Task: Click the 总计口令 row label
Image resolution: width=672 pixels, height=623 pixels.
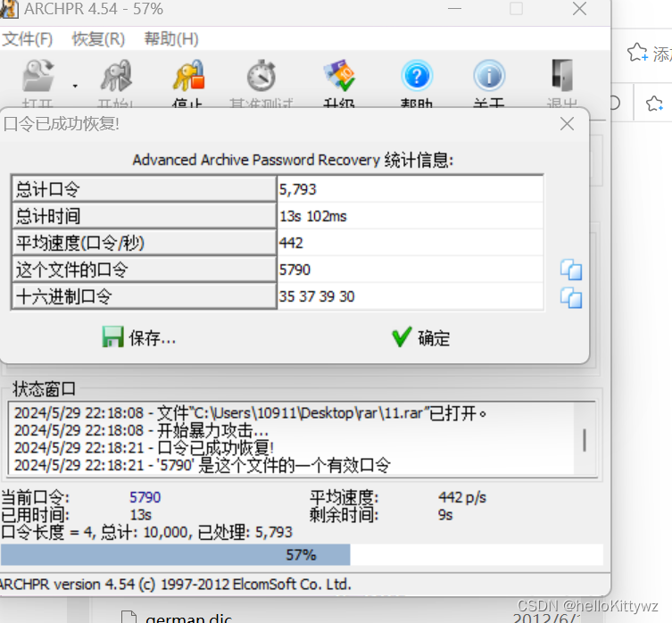Action: click(x=144, y=188)
